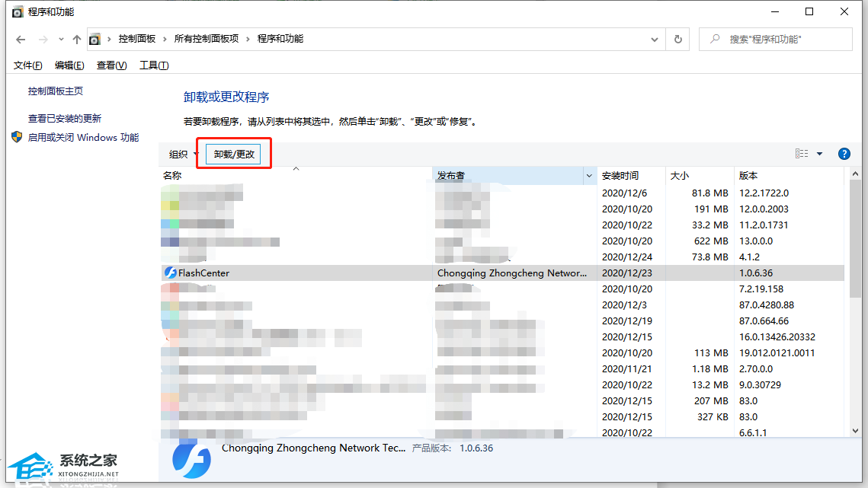Click version 19.012.0121.0011 cell
The image size is (868, 488).
[x=777, y=353]
